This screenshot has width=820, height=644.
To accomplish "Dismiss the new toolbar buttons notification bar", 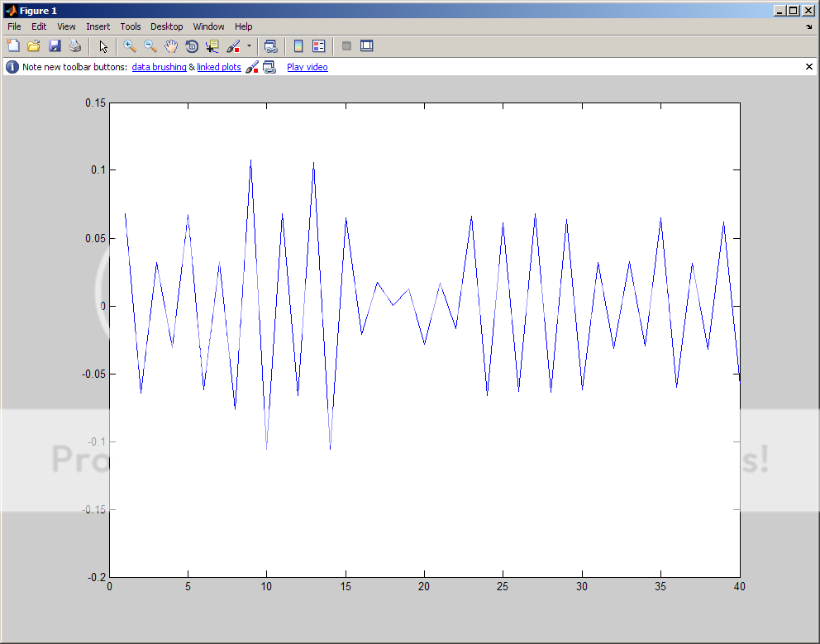I will tap(809, 66).
